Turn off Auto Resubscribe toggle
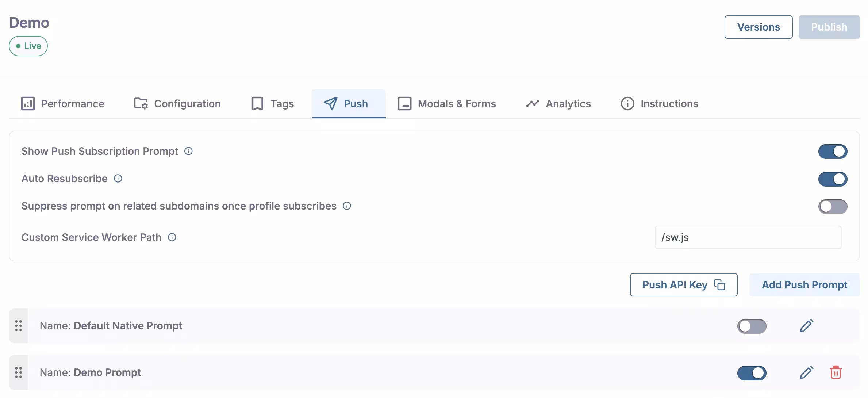Image resolution: width=868 pixels, height=398 pixels. pos(833,179)
